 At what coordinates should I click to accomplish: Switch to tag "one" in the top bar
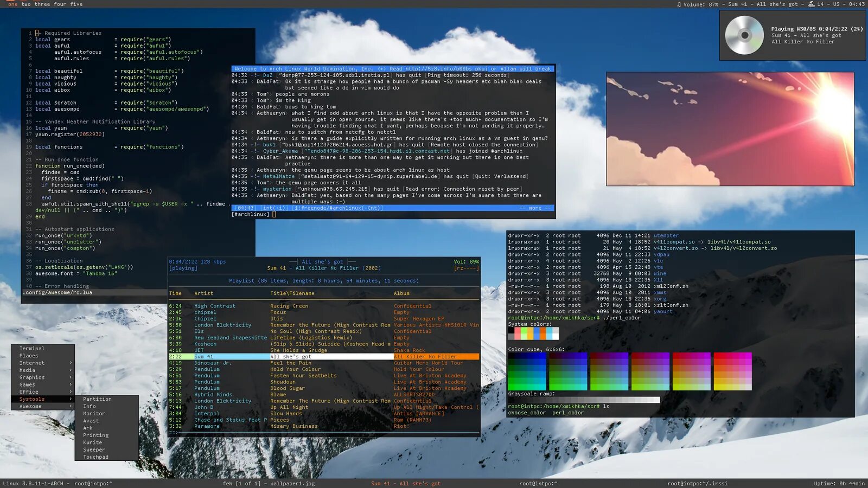(x=12, y=4)
